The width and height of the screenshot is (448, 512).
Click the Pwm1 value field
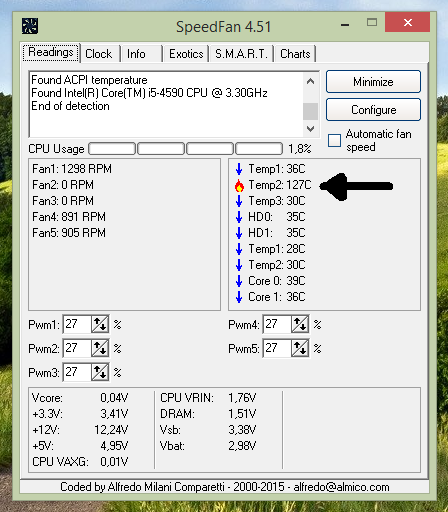click(77, 324)
